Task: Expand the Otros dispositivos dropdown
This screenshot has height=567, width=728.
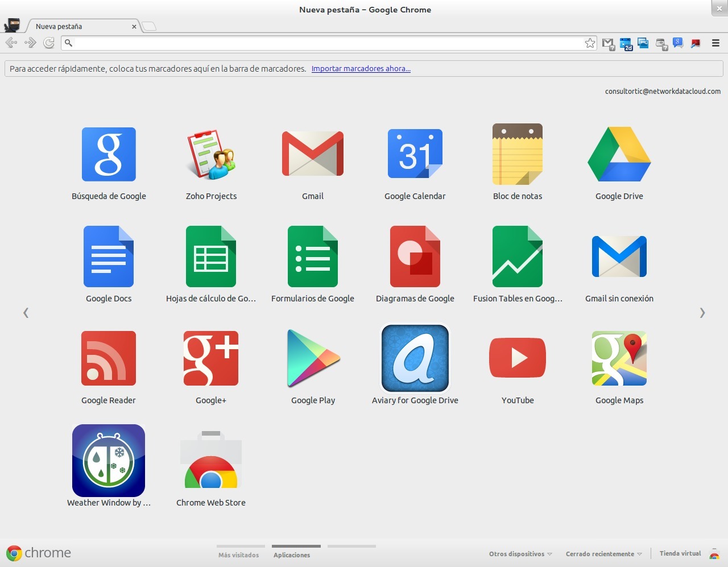Action: (519, 553)
